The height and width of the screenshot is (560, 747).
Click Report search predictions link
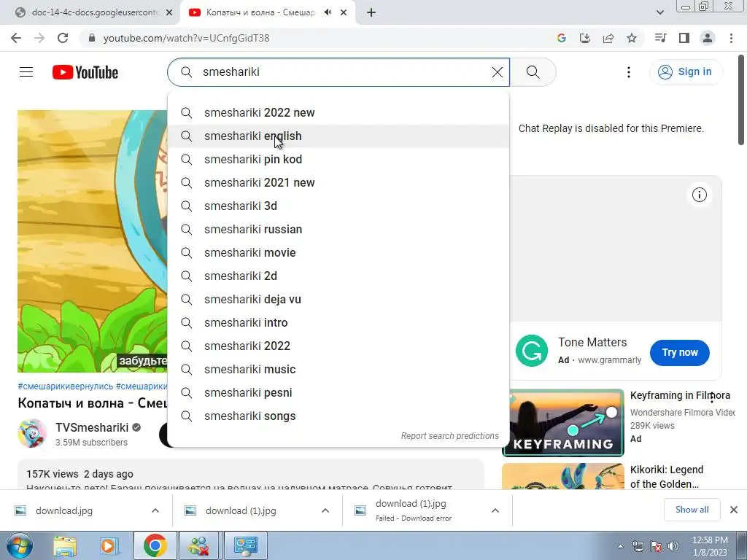(449, 436)
